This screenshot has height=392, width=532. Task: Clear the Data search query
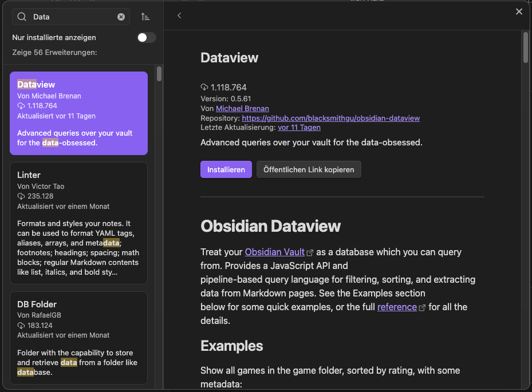[x=121, y=17]
